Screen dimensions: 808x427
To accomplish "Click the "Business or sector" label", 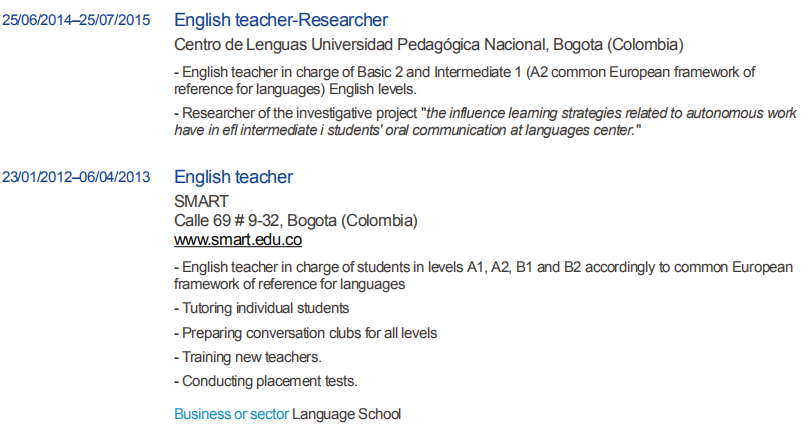I will coord(231,413).
